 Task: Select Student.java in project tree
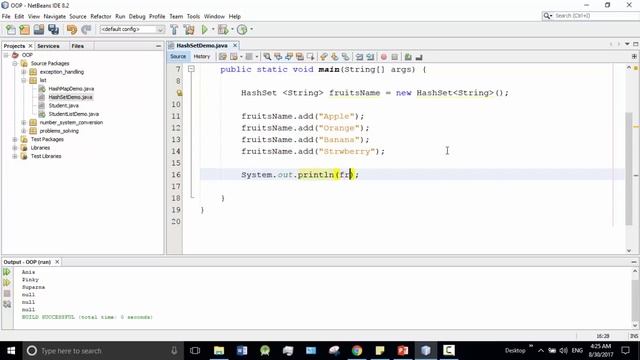tap(64, 106)
